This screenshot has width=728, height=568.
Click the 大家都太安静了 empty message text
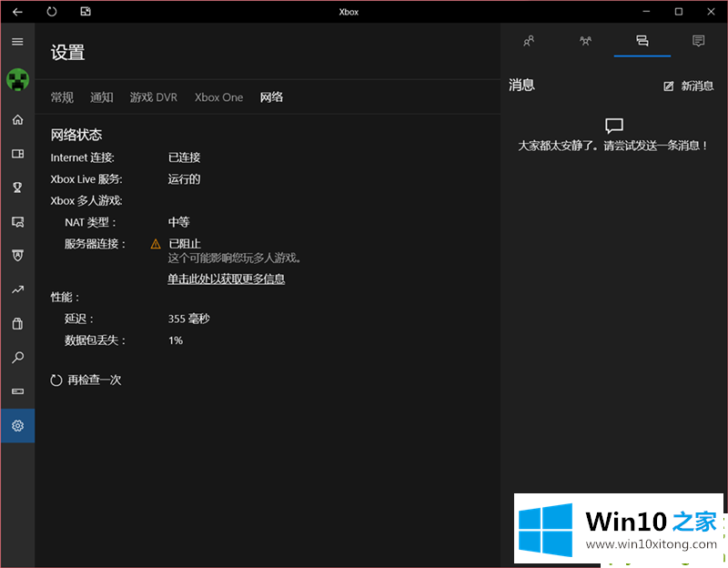[x=612, y=146]
